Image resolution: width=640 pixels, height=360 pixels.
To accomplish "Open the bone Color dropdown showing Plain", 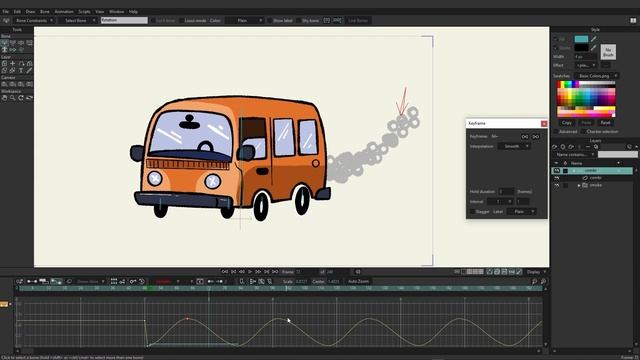I will (245, 20).
